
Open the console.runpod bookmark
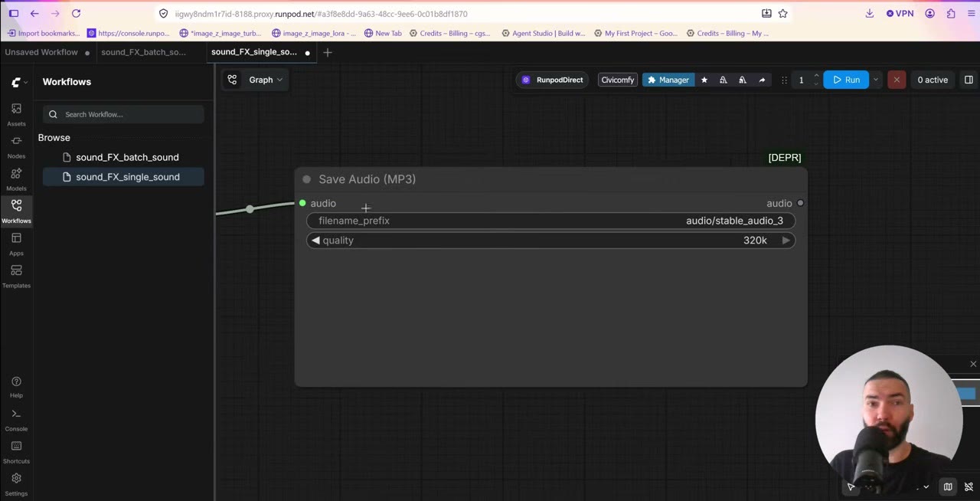point(129,33)
